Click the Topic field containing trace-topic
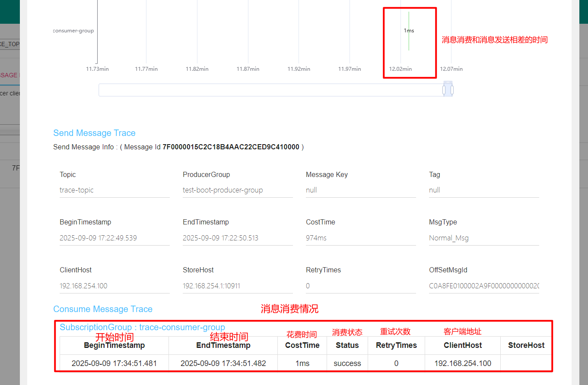 pos(114,190)
